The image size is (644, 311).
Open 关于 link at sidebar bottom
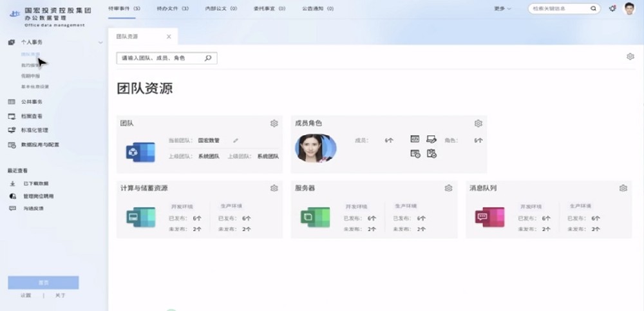(60, 296)
